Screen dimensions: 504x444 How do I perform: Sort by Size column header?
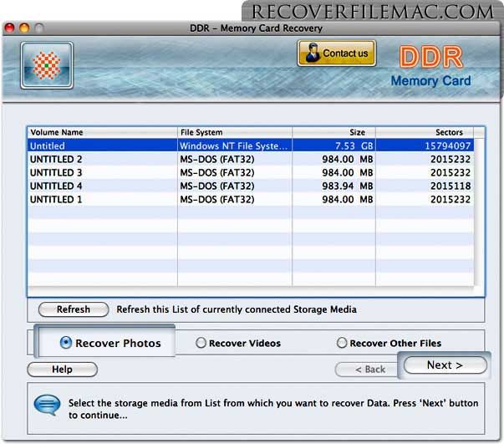(x=334, y=132)
